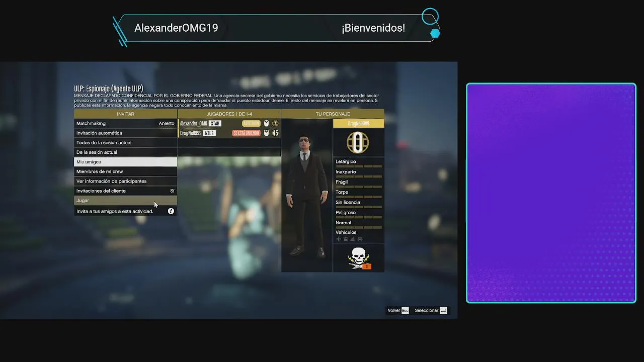Click the Inexperto stat bar
The height and width of the screenshot is (362, 644).
tap(359, 176)
